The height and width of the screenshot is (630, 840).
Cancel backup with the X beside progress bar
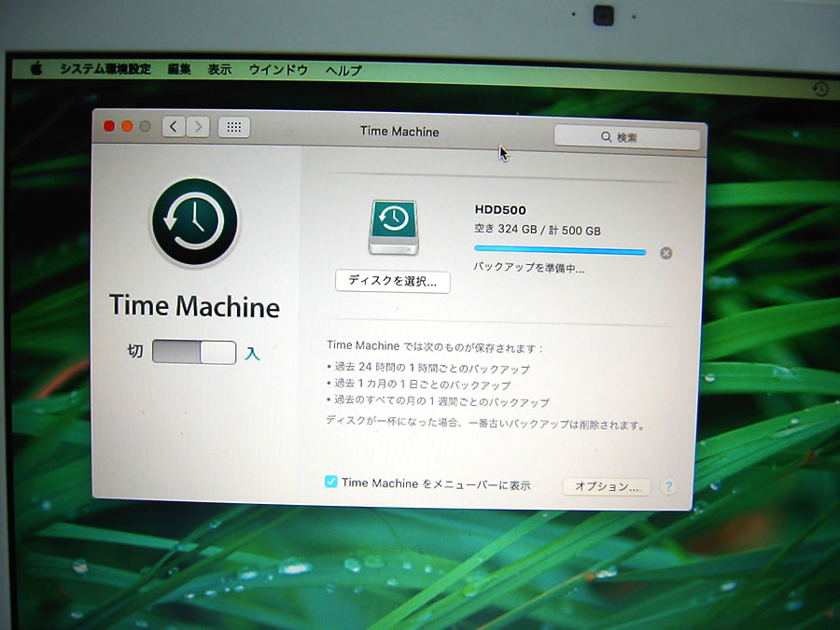point(665,253)
